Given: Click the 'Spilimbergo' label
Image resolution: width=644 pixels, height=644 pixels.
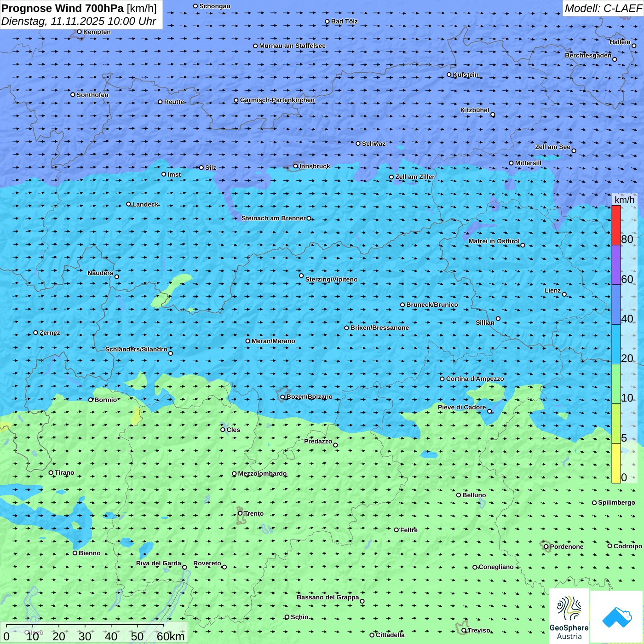Looking at the screenshot, I should coord(616,502).
